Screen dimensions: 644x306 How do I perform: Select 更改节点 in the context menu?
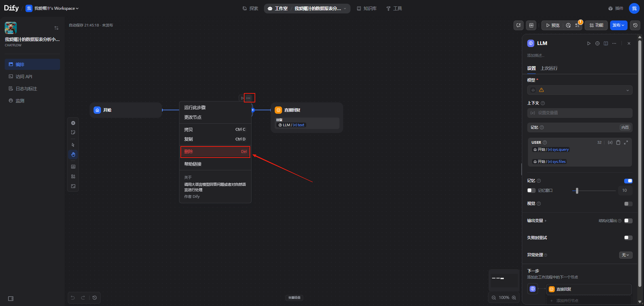click(215, 117)
